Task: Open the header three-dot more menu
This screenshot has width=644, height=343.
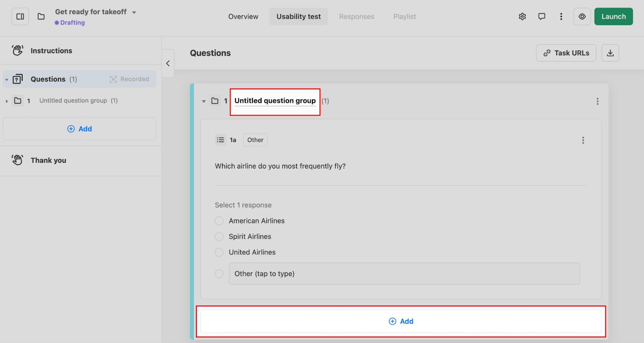Action: coord(561,17)
